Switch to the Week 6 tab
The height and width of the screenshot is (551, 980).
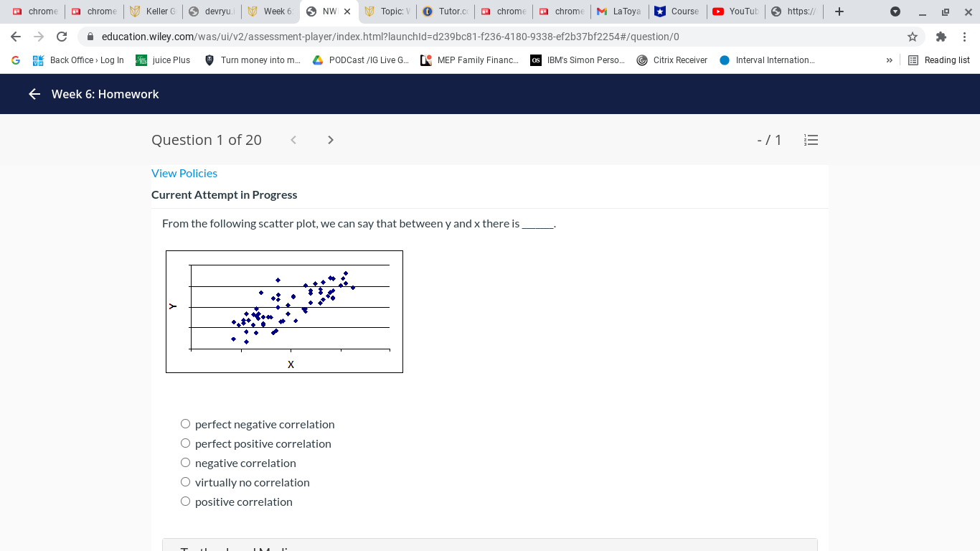[x=270, y=11]
